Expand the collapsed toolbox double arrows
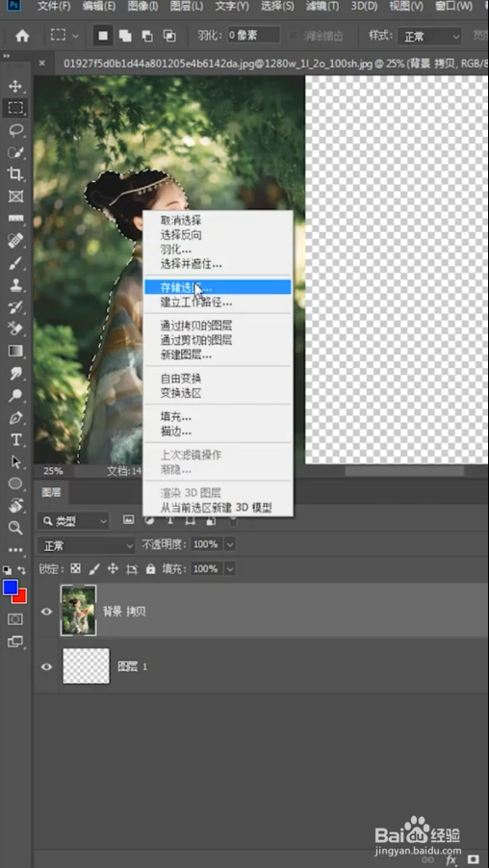The height and width of the screenshot is (868, 489). pos(7,56)
